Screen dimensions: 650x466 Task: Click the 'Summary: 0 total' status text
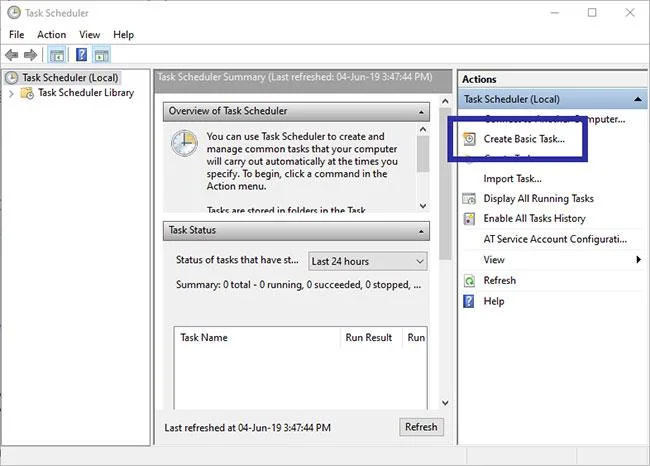(298, 285)
